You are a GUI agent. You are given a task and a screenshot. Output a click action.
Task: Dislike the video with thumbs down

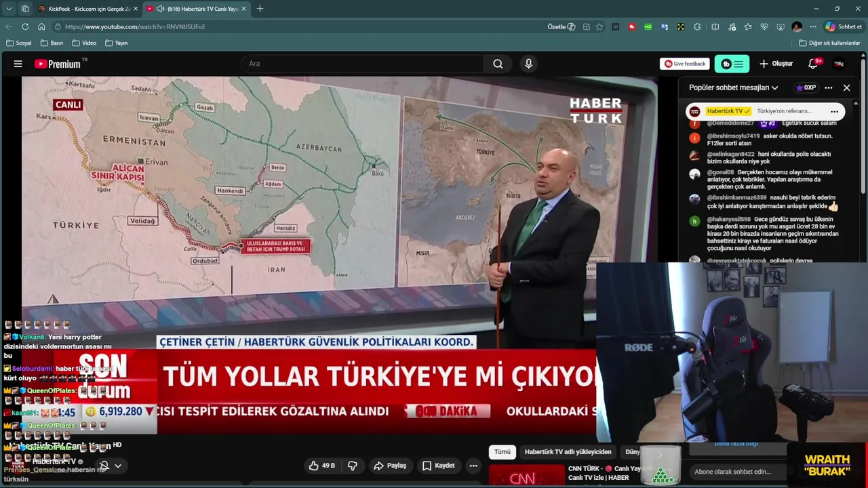click(353, 466)
